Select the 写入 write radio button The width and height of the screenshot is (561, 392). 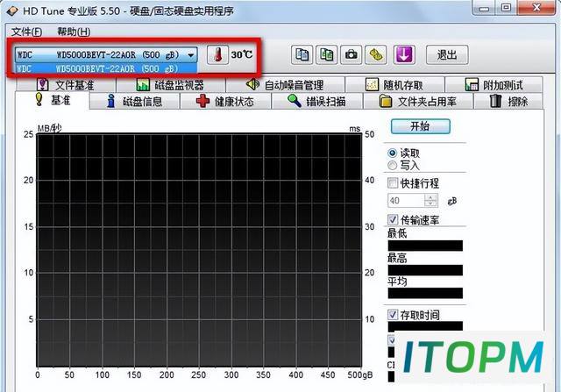click(393, 166)
